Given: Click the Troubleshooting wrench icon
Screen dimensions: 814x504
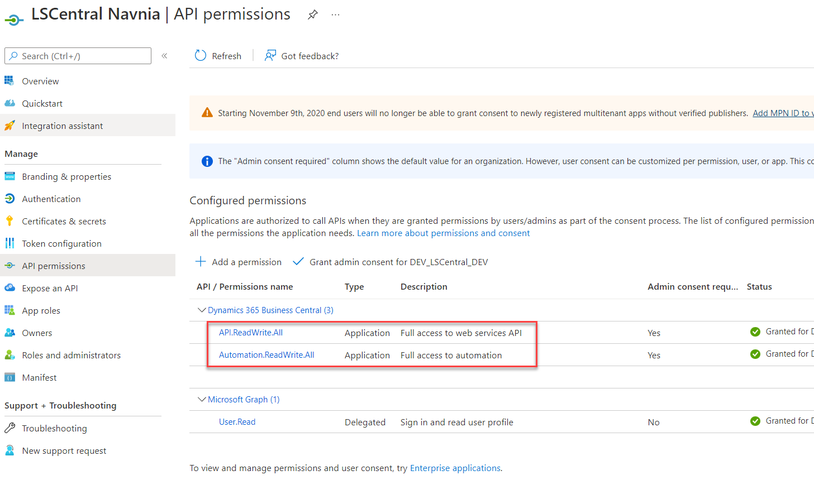Looking at the screenshot, I should point(9,428).
